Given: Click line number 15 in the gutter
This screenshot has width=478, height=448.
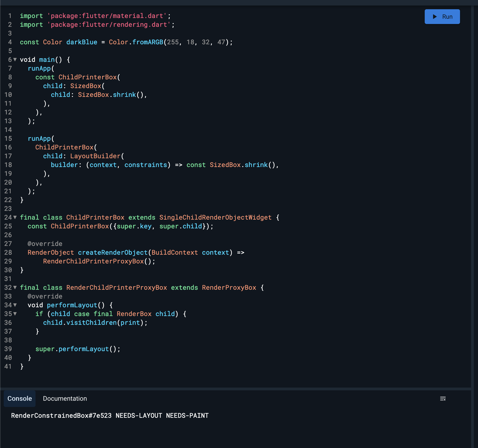Looking at the screenshot, I should click(8, 138).
